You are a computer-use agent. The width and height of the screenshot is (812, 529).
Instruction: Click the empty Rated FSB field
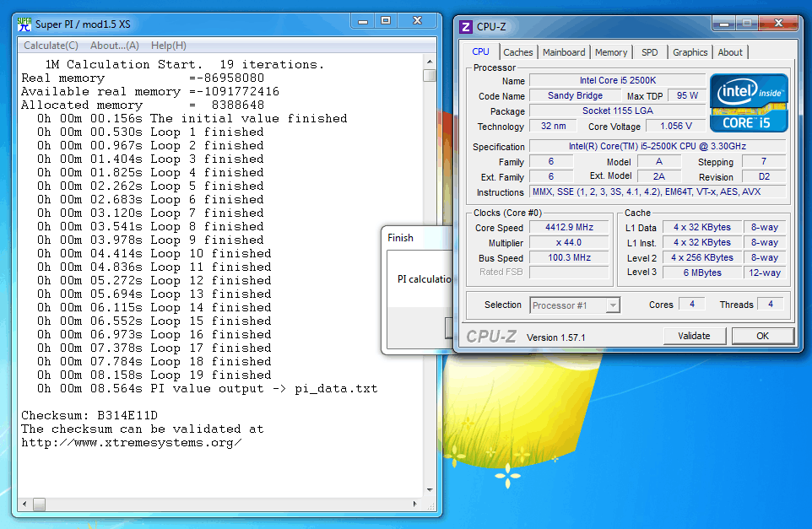[569, 273]
